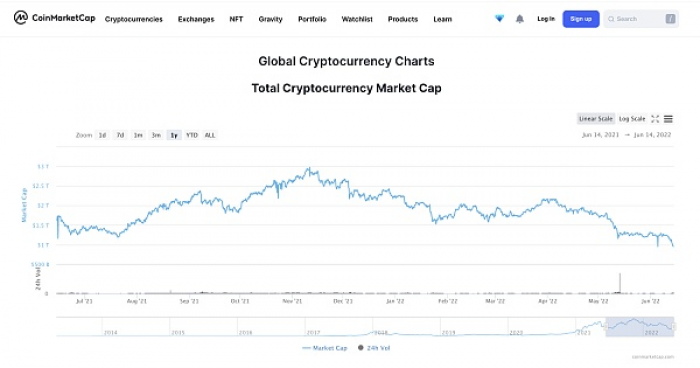Viewport: 700px width, 368px height.
Task: Select Linear Scale option
Action: [x=596, y=119]
